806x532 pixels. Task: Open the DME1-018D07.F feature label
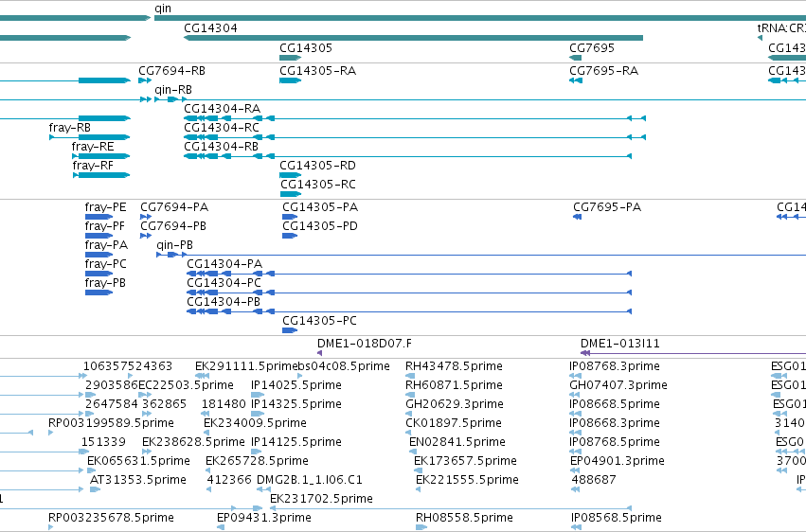click(365, 344)
